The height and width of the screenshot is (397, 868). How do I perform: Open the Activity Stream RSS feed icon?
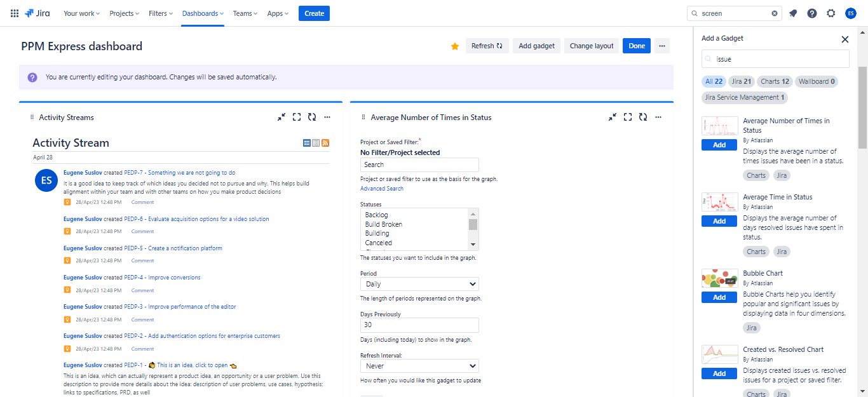click(x=325, y=144)
